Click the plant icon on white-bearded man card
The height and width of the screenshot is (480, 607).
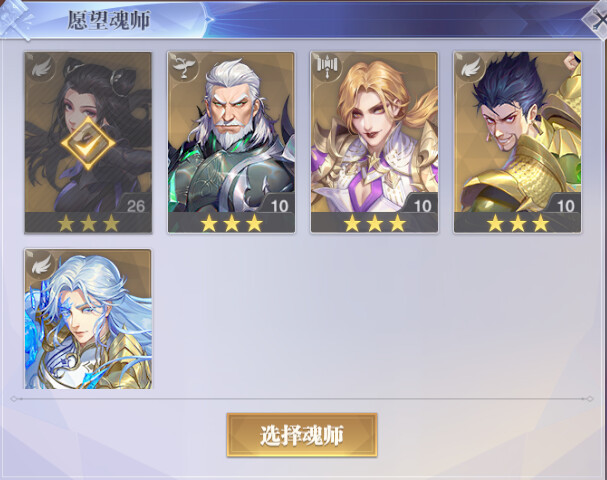(x=184, y=68)
